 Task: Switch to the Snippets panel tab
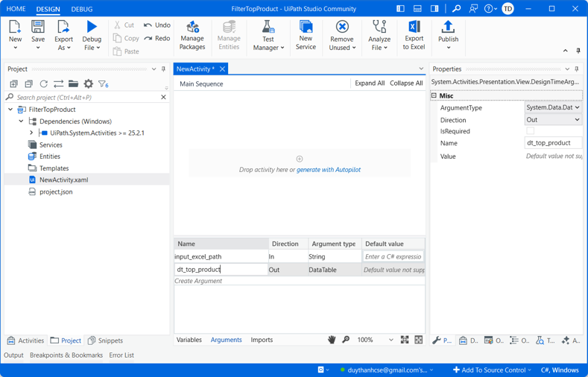click(x=105, y=340)
